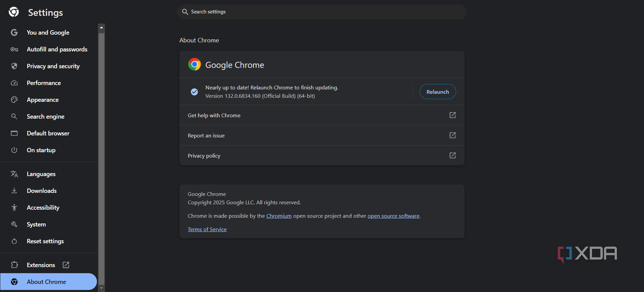The width and height of the screenshot is (644, 292).
Task: Click the About Chrome page heading
Action: [199, 40]
